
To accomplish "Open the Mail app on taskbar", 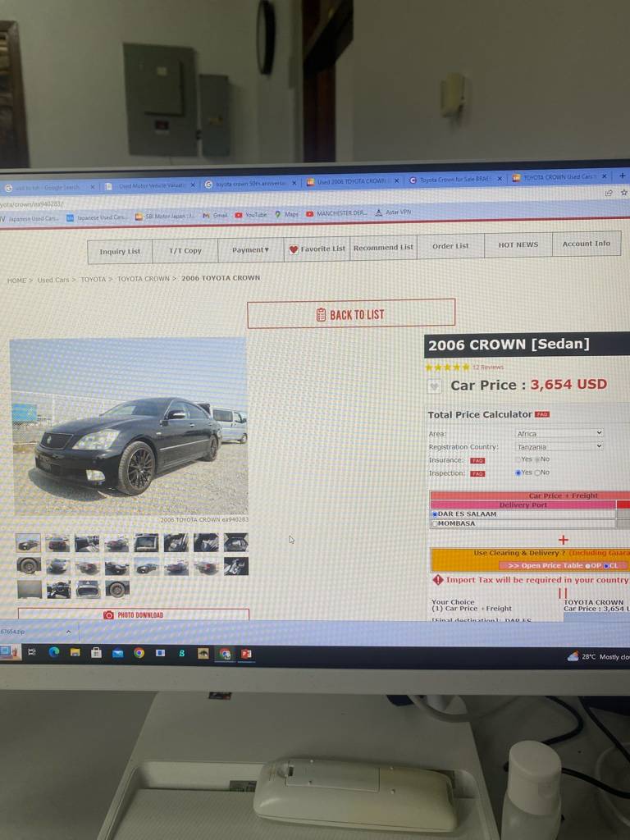I will [118, 653].
